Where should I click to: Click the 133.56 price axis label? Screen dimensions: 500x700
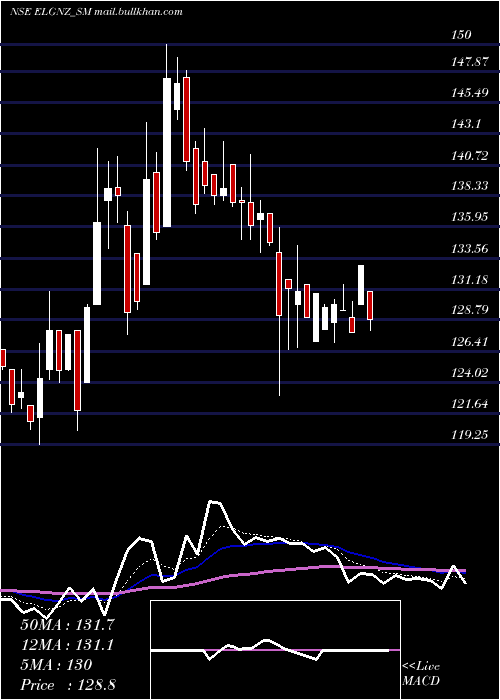pyautogui.click(x=471, y=249)
